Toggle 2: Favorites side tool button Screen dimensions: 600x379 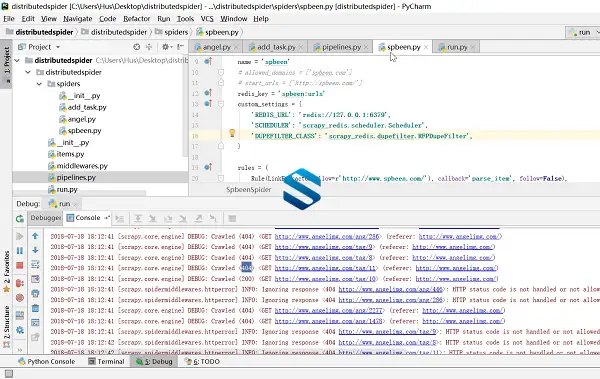[7, 272]
